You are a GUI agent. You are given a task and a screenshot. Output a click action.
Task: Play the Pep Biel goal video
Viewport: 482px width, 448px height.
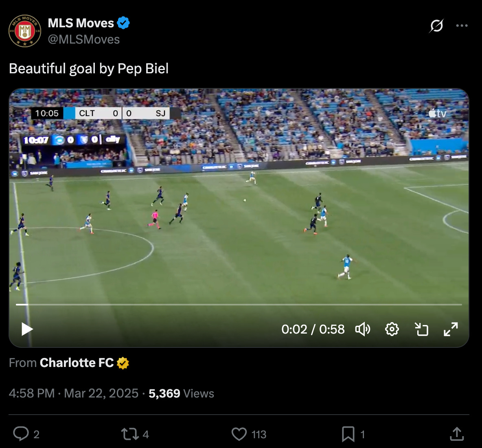click(x=27, y=329)
